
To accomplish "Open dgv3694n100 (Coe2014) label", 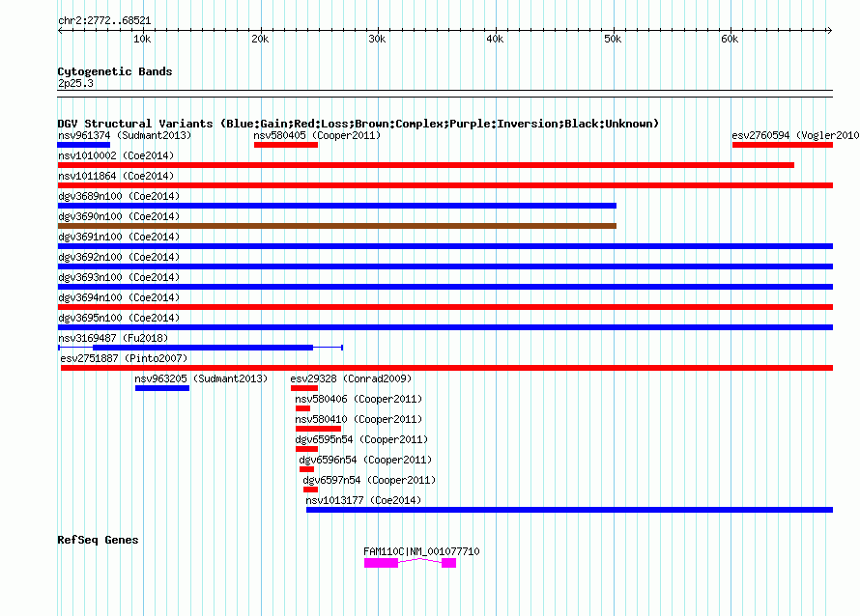I will pos(119,297).
